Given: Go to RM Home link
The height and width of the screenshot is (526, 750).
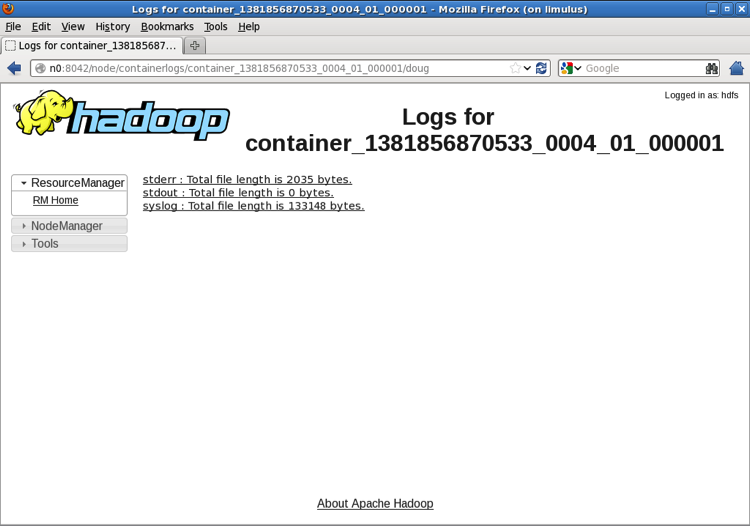Looking at the screenshot, I should click(x=55, y=201).
